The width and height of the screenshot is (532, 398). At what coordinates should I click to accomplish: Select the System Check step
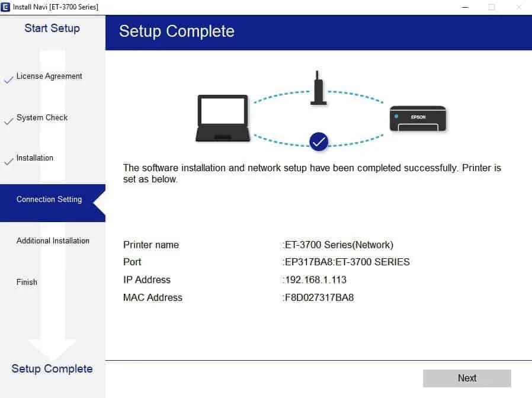point(42,117)
